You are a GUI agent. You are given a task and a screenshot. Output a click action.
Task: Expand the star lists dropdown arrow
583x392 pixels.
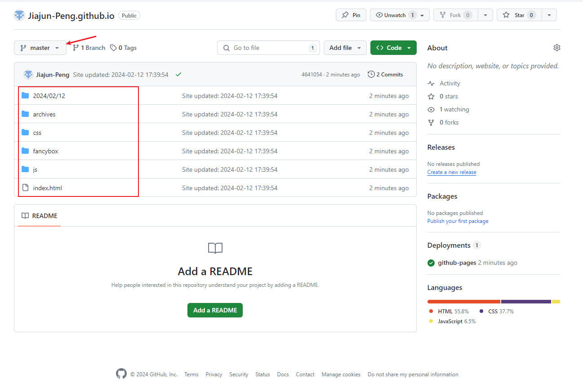pos(549,15)
